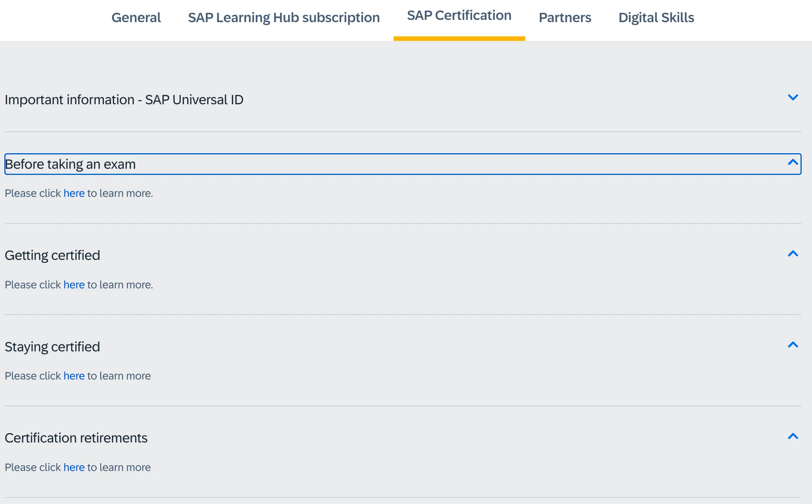Screen dimensions: 812x504
Task: Click Important information - SAP Universal ID heading
Action: click(x=124, y=100)
